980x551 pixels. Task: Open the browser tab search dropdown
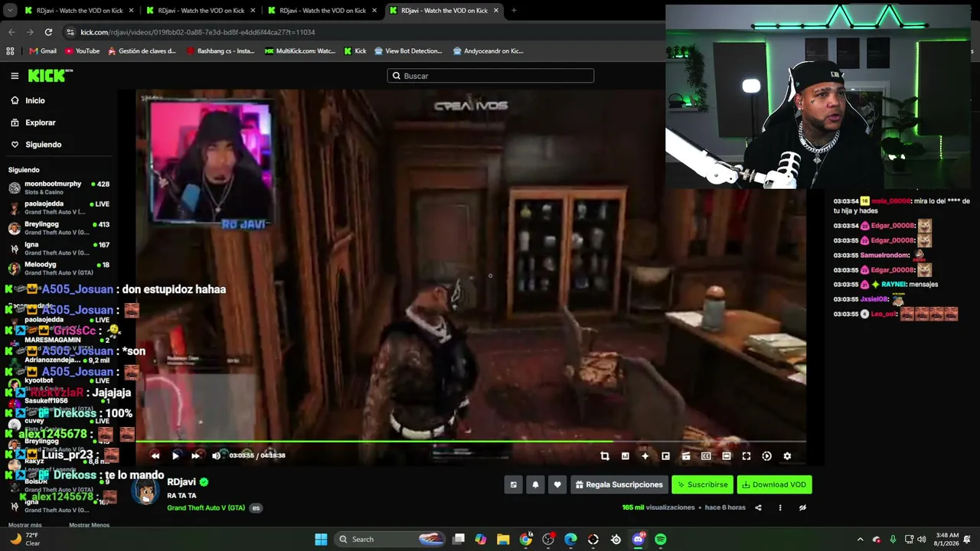pos(9,11)
